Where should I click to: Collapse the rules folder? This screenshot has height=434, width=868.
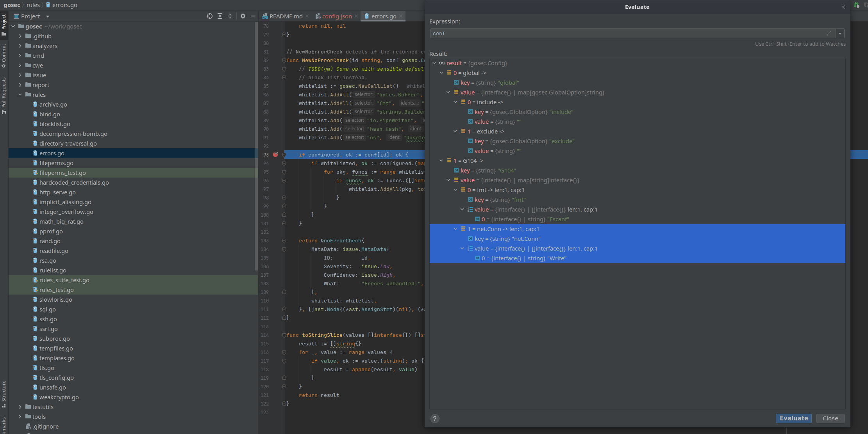[20, 94]
